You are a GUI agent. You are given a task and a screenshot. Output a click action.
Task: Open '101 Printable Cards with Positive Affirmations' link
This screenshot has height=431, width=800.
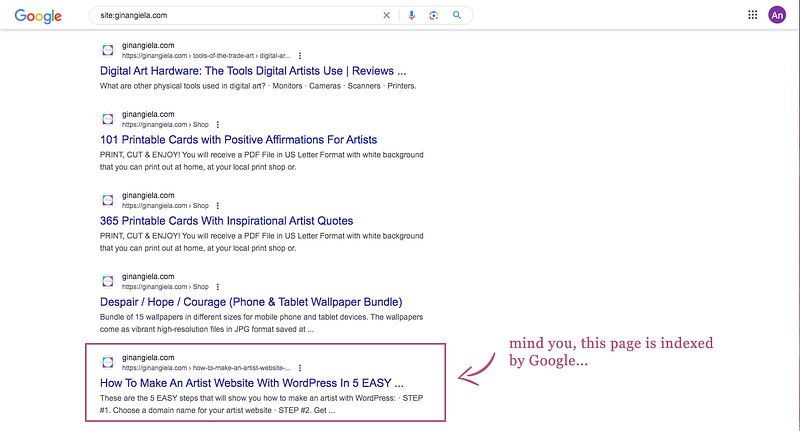point(238,140)
